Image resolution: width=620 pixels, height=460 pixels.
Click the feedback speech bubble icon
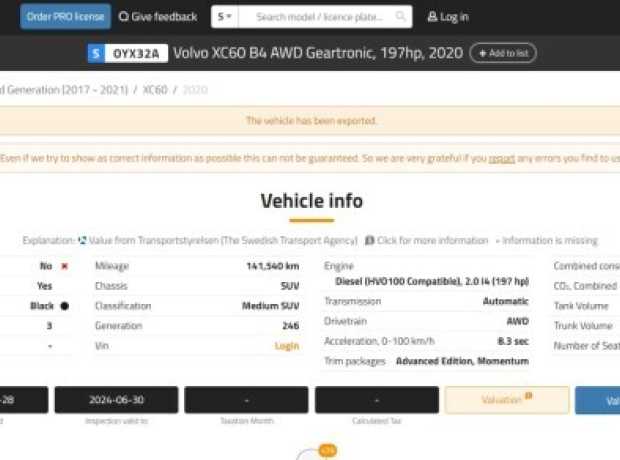coord(124,17)
